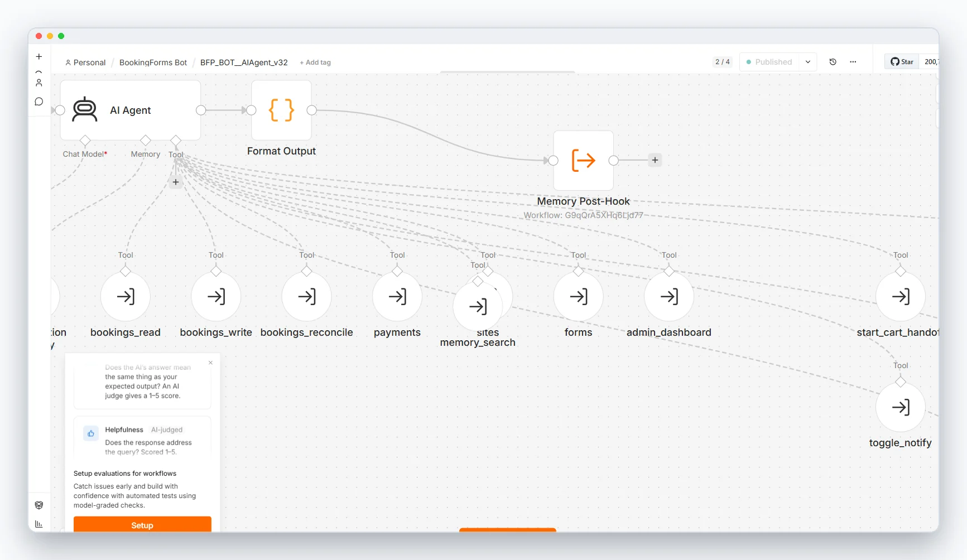This screenshot has height=560, width=967.
Task: Open the cube icon in sidebar
Action: pyautogui.click(x=39, y=505)
